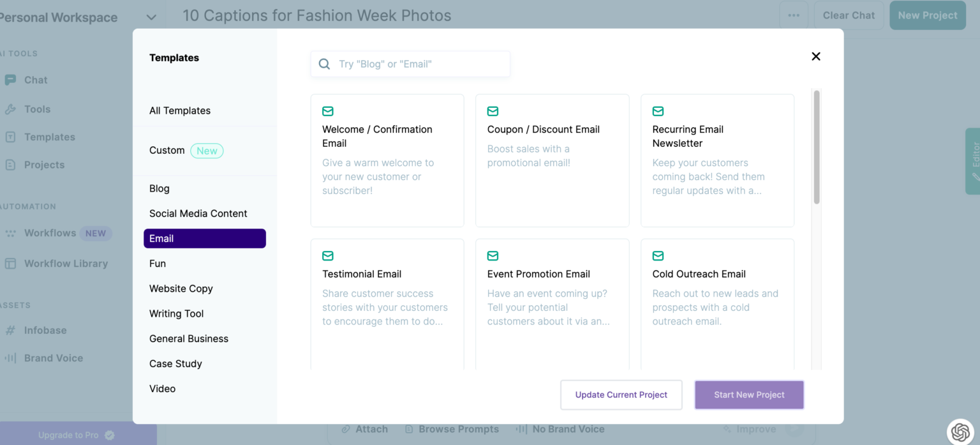Click the envelope icon on Welcome Email card
This screenshot has width=980, height=445.
click(x=328, y=111)
